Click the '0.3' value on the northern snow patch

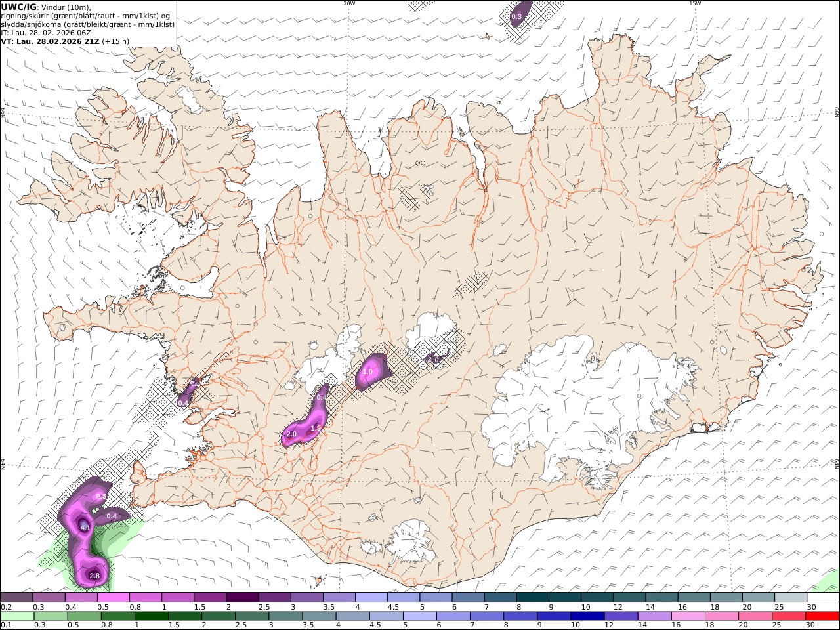pos(516,16)
